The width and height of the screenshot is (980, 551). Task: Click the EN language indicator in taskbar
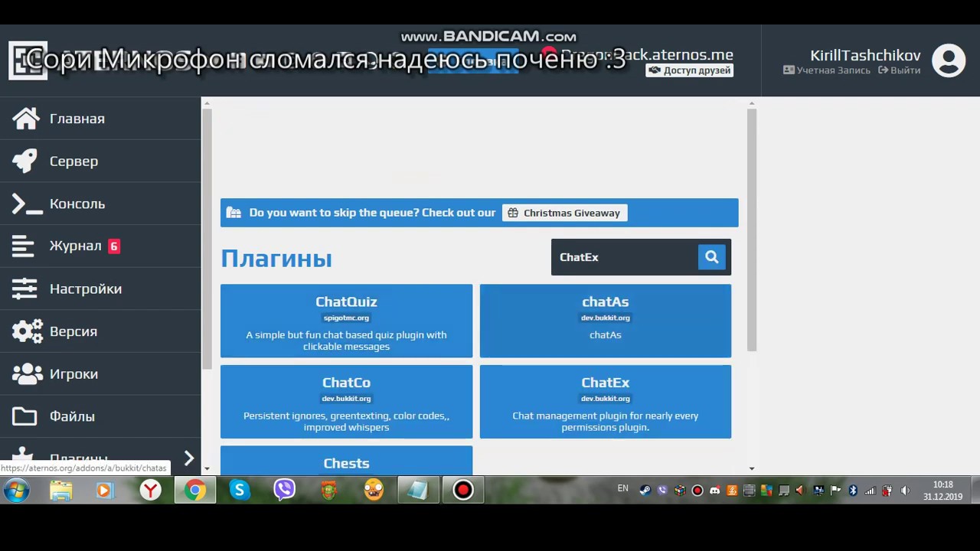pos(623,488)
